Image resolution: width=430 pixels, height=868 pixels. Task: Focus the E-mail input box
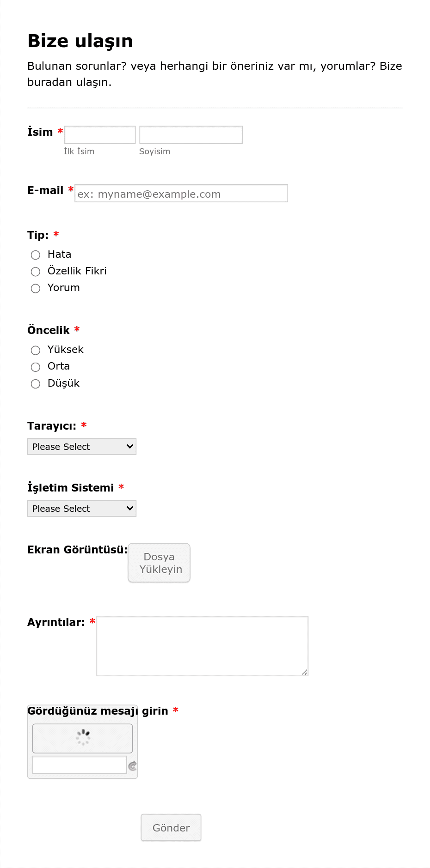[181, 193]
